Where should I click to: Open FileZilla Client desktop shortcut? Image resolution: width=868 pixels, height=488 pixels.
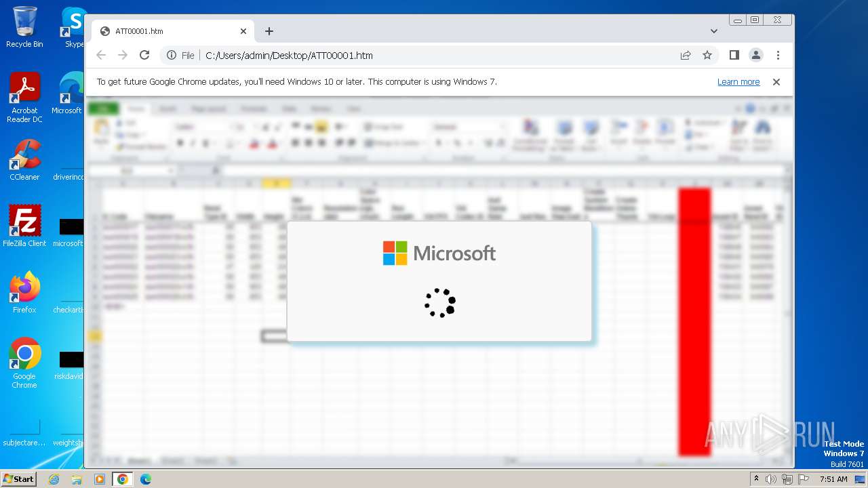tap(24, 226)
